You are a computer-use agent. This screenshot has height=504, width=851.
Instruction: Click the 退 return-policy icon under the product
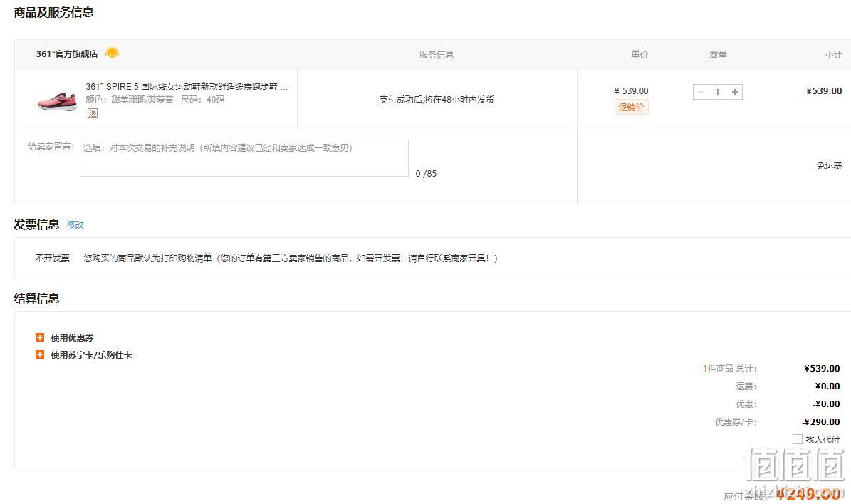click(x=93, y=113)
